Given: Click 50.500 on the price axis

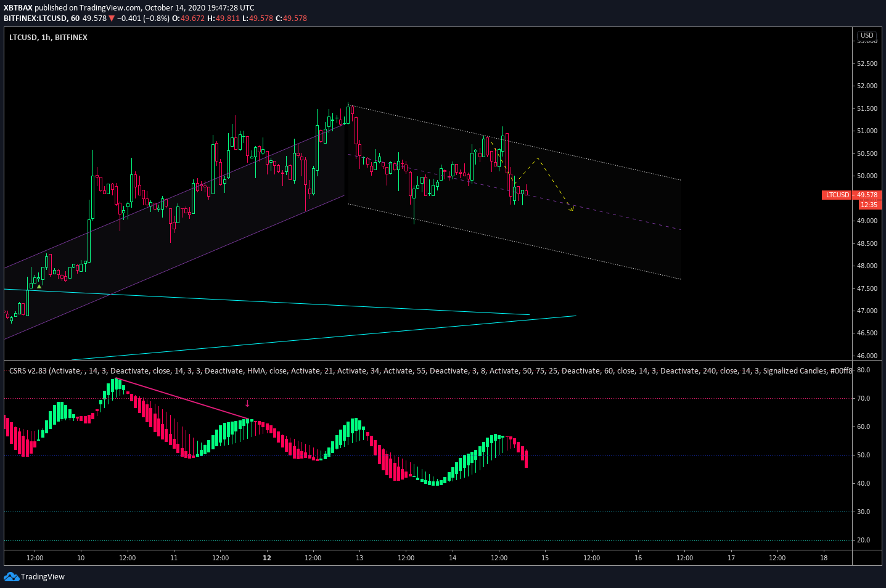Looking at the screenshot, I should coord(867,153).
